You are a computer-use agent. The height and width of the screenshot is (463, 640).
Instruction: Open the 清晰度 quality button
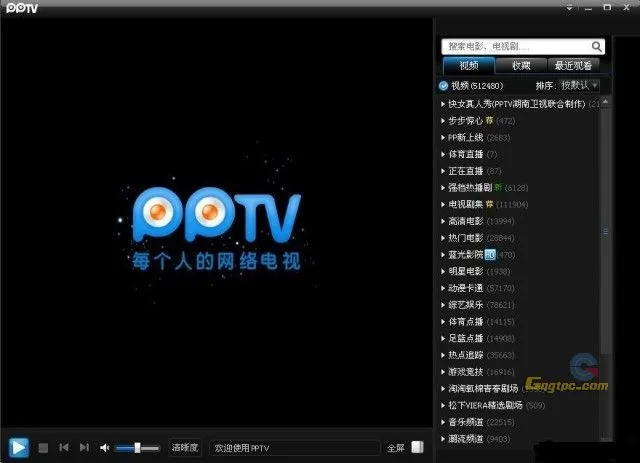pyautogui.click(x=185, y=447)
